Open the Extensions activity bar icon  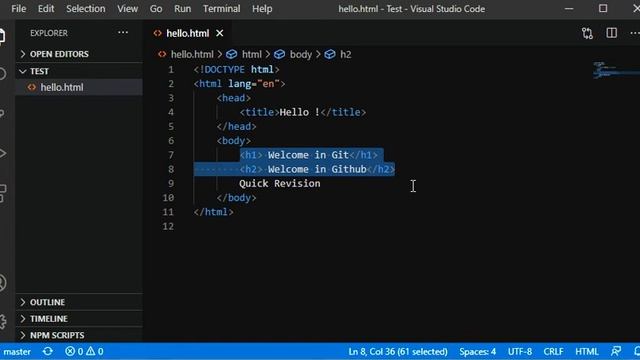click(3, 193)
